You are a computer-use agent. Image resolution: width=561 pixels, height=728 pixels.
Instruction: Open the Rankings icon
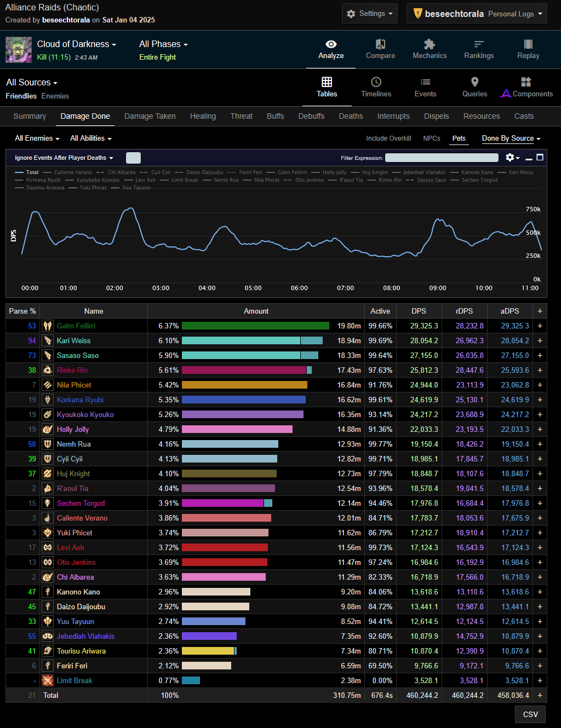click(479, 44)
